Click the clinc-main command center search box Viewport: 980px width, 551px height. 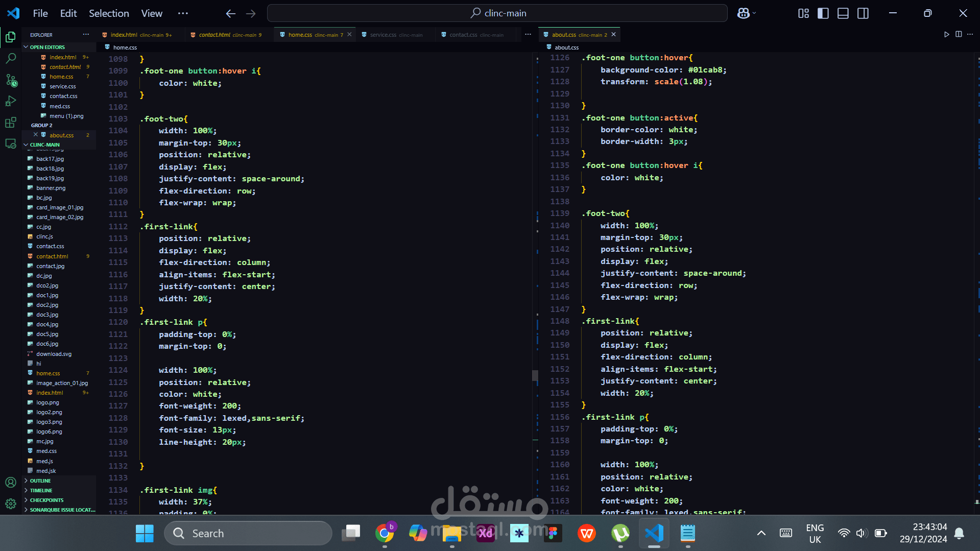tap(497, 13)
